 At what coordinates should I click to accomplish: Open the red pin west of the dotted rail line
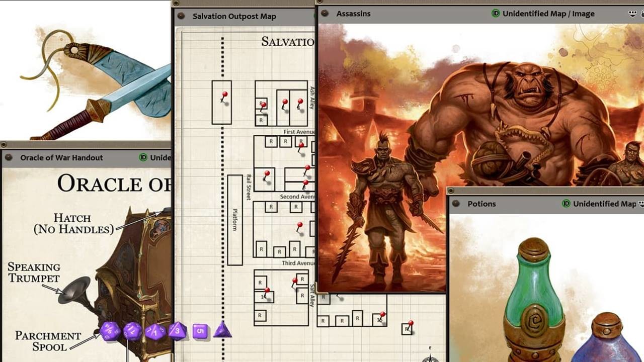pyautogui.click(x=224, y=96)
